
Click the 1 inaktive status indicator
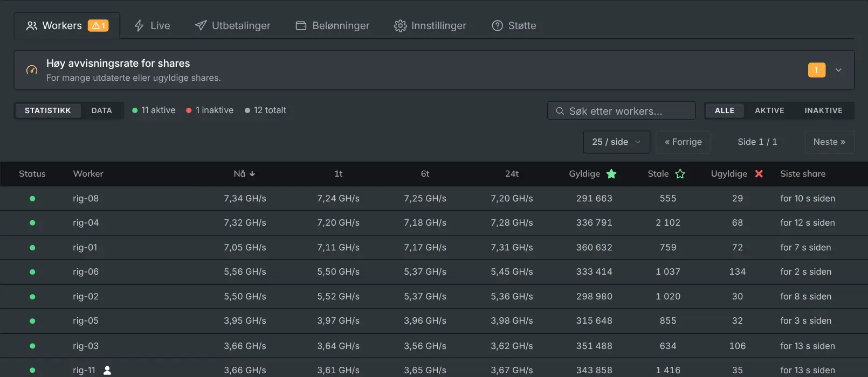coord(210,110)
